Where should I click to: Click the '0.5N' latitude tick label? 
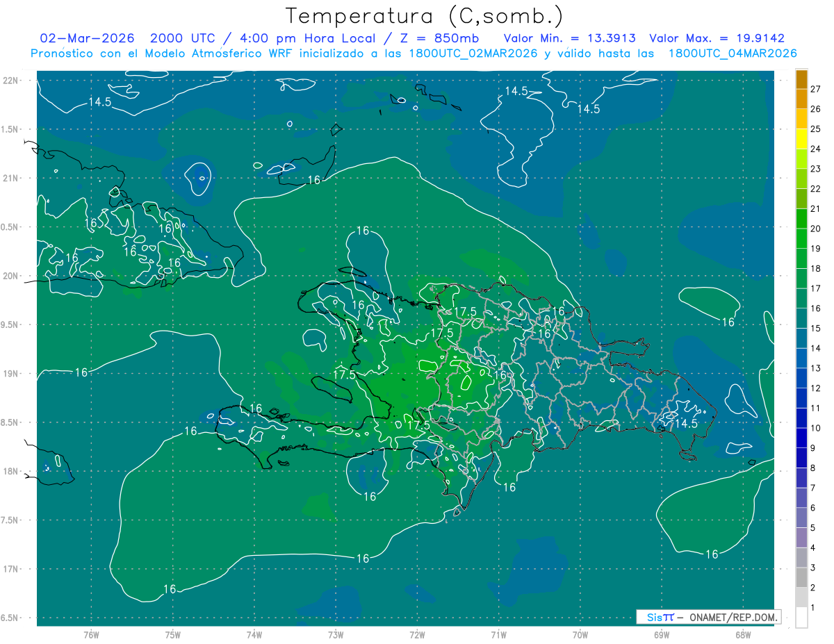click(x=10, y=227)
